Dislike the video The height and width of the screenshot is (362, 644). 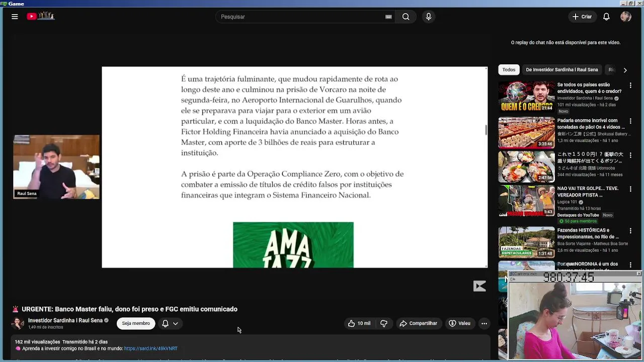(384, 323)
